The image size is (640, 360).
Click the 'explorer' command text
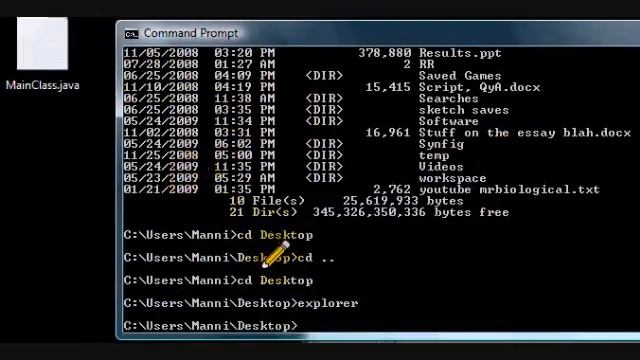point(328,303)
